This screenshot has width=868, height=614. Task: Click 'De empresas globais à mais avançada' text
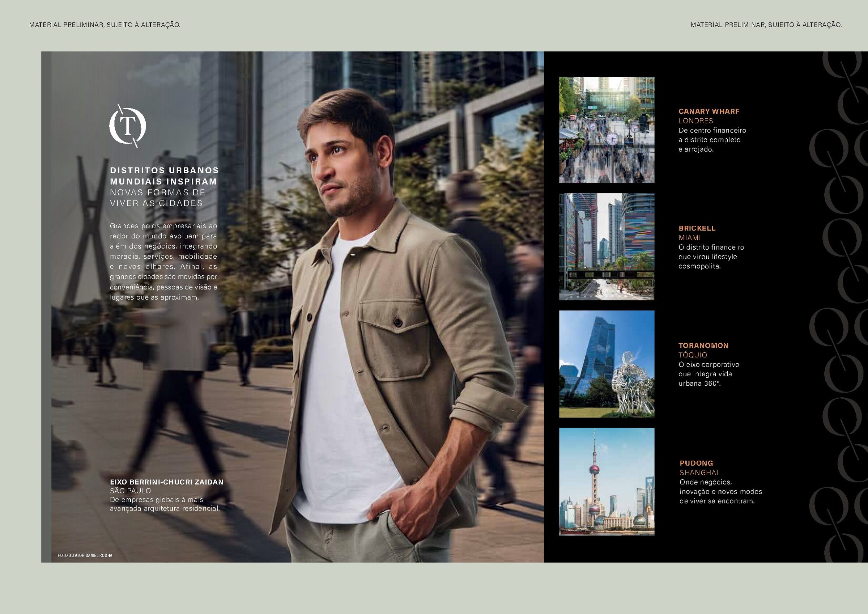165,504
